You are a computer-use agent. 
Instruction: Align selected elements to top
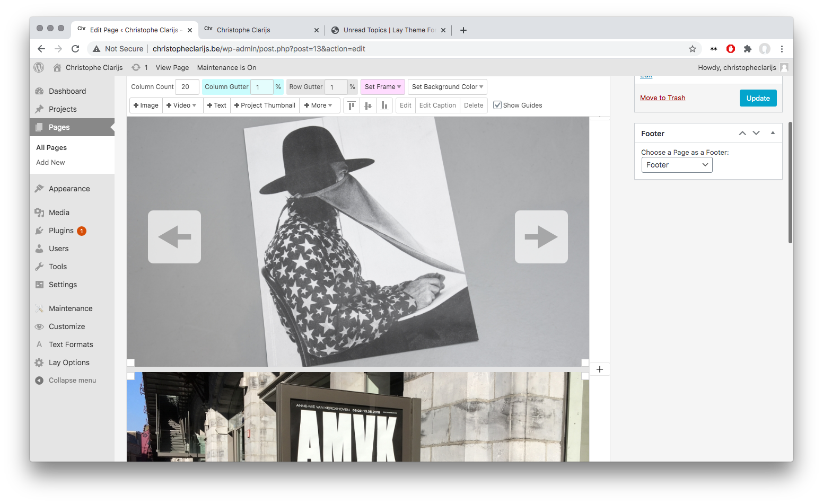[x=351, y=105]
